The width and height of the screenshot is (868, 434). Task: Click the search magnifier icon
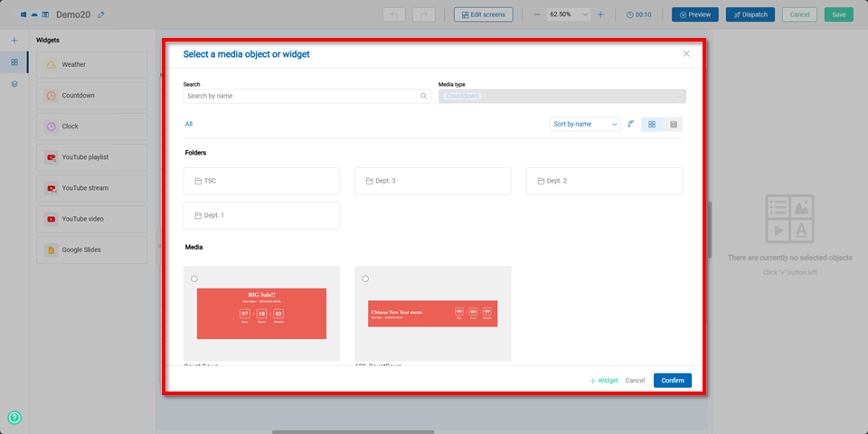(423, 96)
